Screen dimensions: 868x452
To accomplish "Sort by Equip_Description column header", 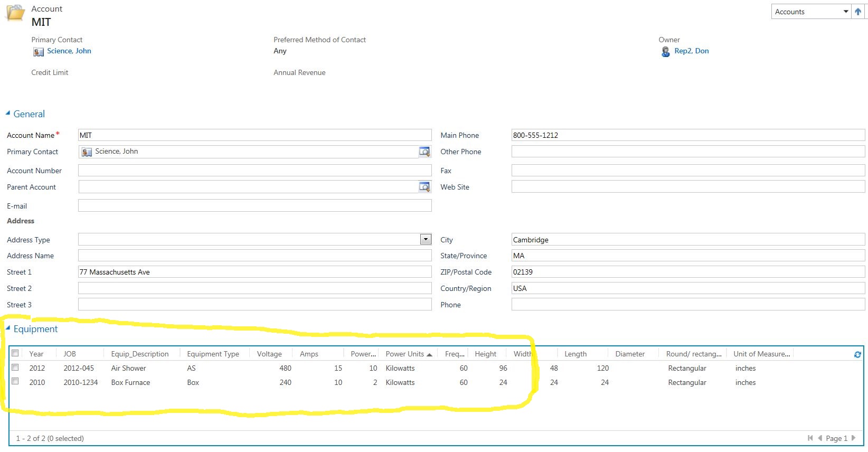I will pyautogui.click(x=140, y=354).
